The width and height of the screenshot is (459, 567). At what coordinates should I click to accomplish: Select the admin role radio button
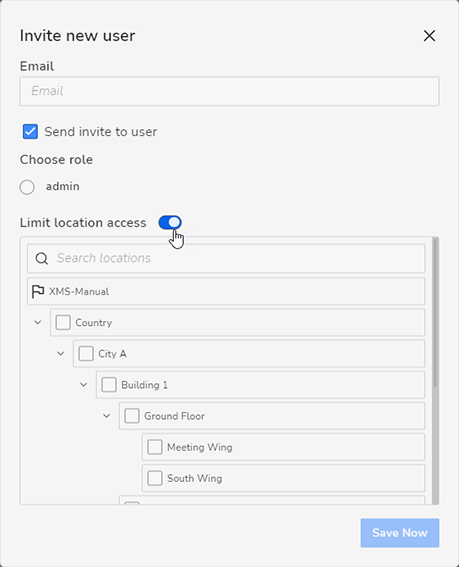coord(27,187)
